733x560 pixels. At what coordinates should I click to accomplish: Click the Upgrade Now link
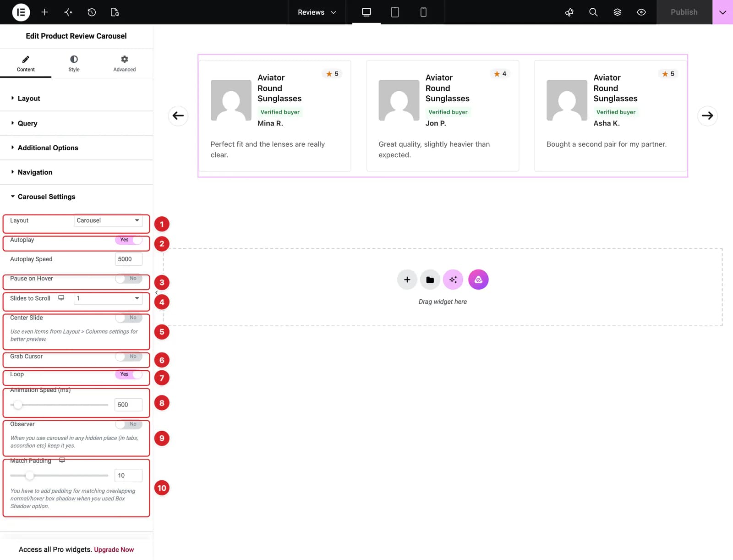click(x=114, y=549)
